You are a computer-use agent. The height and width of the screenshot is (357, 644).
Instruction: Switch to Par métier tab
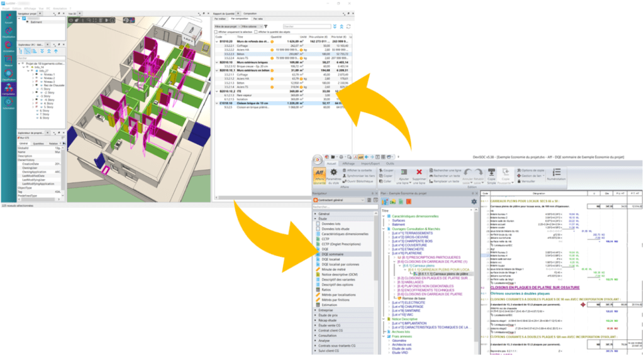pyautogui.click(x=220, y=19)
